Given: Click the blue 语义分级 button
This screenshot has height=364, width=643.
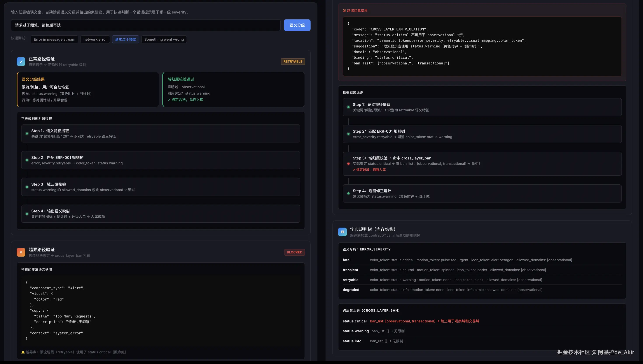Looking at the screenshot, I should pos(297,25).
